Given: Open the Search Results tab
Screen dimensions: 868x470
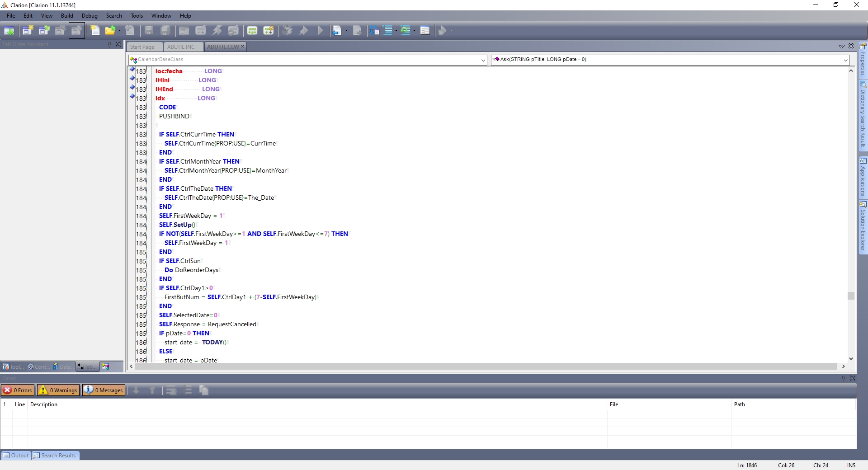Looking at the screenshot, I should pos(55,456).
